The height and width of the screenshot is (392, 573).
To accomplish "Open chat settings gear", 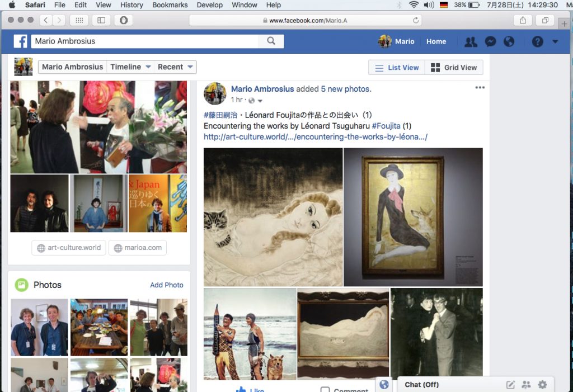I will pyautogui.click(x=543, y=384).
